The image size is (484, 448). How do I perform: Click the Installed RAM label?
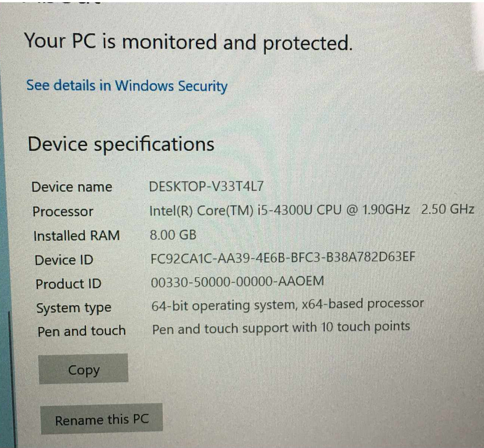pyautogui.click(x=77, y=236)
